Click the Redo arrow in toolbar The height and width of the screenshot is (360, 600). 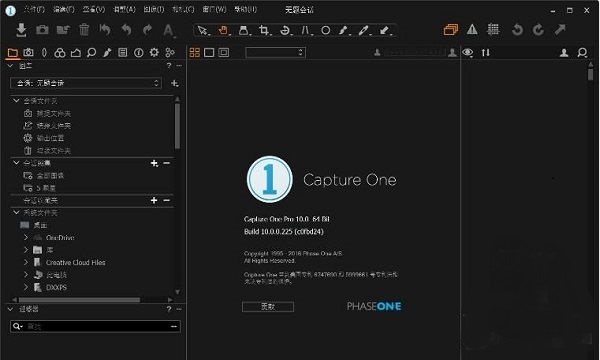147,30
